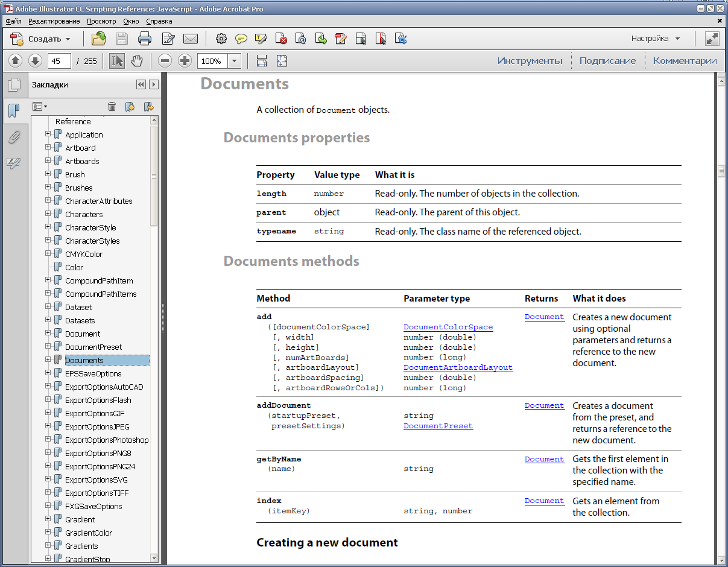Image resolution: width=728 pixels, height=567 pixels.
Task: Click the Print file icon
Action: [145, 39]
